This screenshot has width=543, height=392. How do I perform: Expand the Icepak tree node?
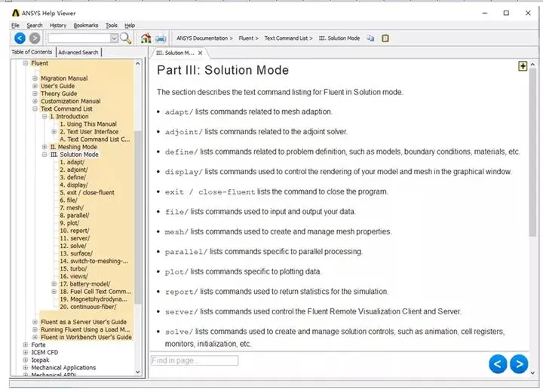click(26, 360)
